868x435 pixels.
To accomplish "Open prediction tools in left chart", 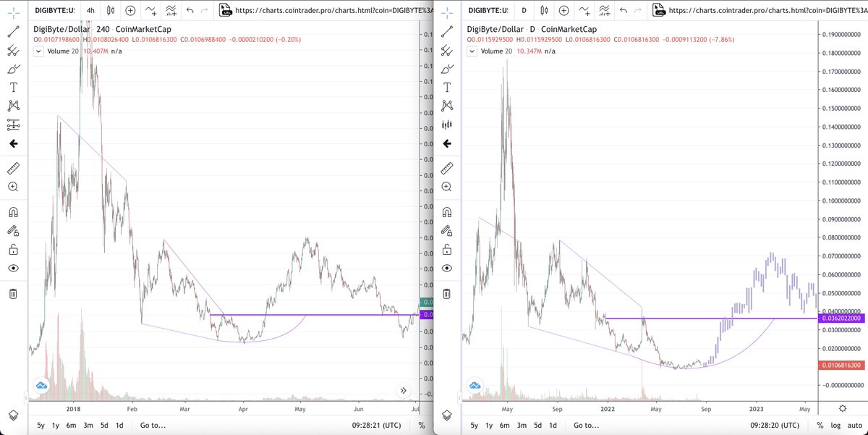I will point(13,124).
